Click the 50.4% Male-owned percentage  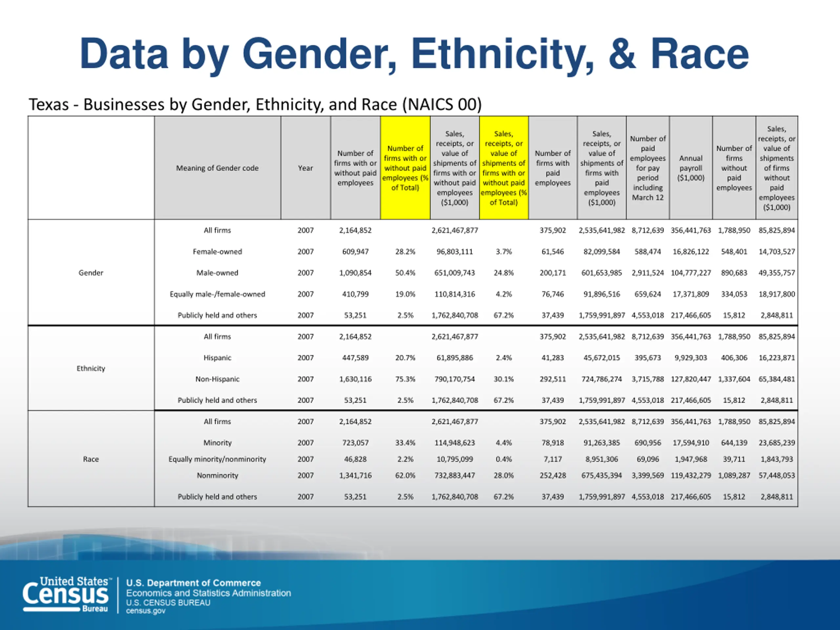pos(405,273)
